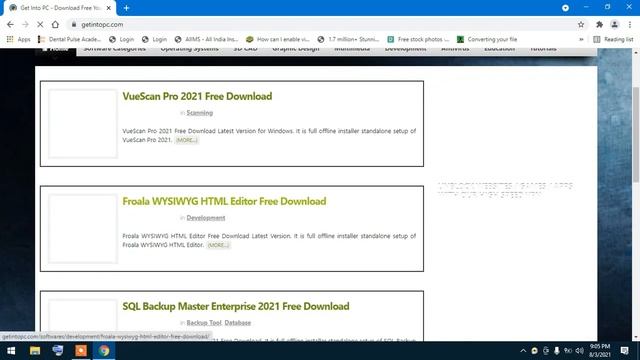
Task: Click the microphone tray icon
Action: click(x=557, y=351)
